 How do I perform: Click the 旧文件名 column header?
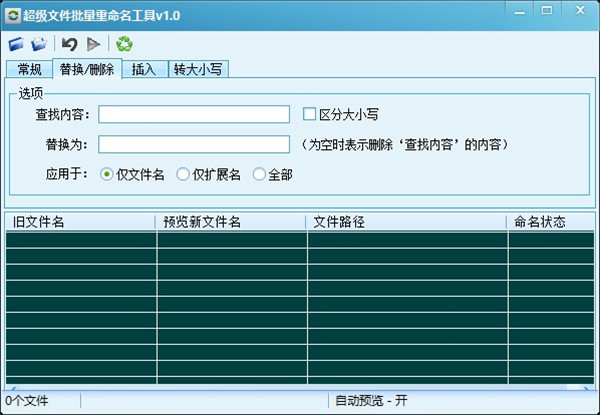click(x=80, y=222)
